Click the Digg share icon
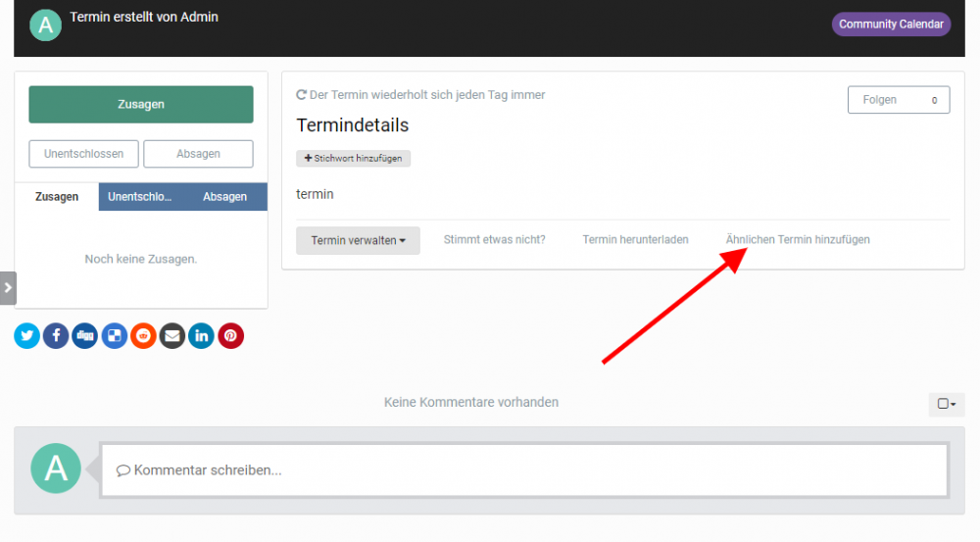980x542 pixels. point(85,336)
